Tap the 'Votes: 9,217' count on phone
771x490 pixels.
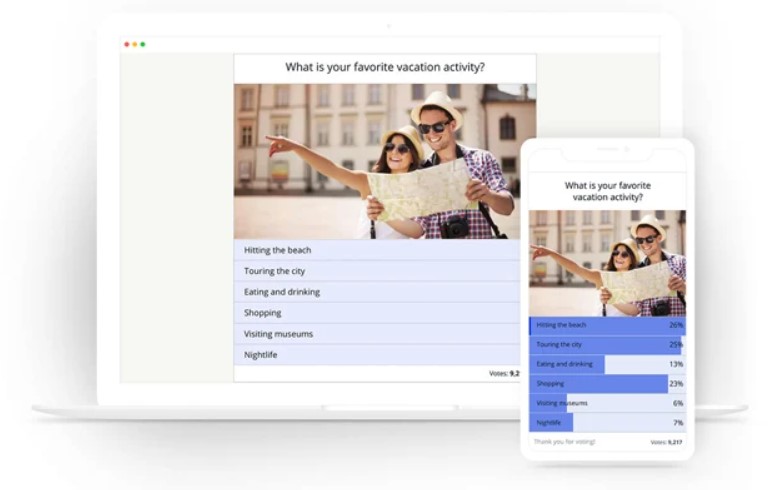(x=666, y=442)
